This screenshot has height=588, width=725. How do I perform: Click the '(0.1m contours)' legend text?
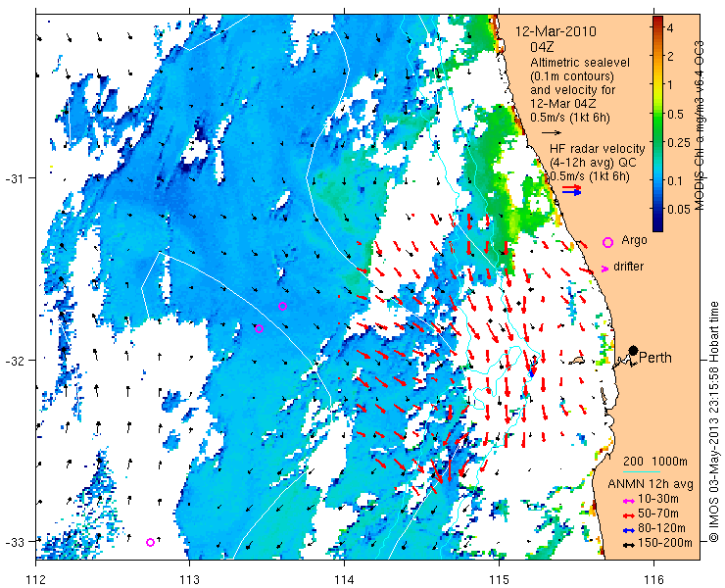[x=572, y=75]
